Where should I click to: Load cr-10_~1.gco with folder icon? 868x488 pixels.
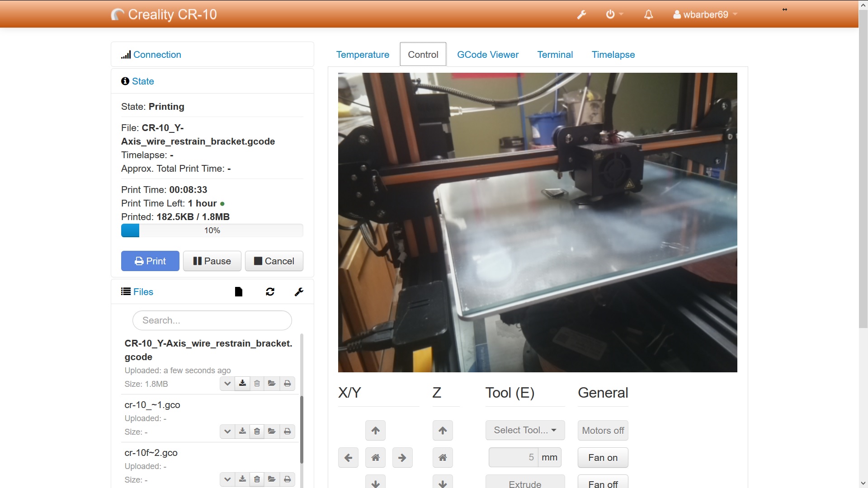(272, 432)
